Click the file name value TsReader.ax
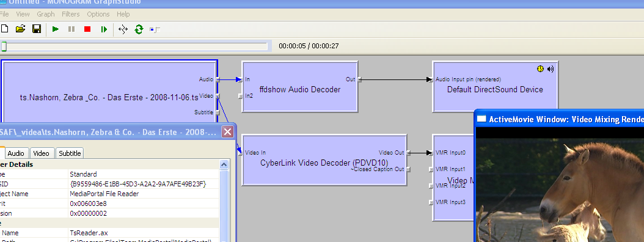 (89, 233)
